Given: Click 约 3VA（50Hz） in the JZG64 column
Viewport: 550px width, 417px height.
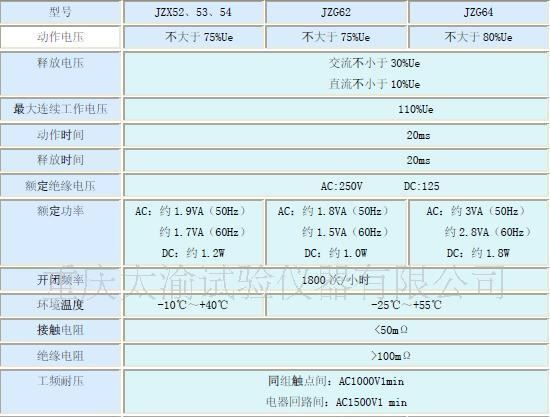Looking at the screenshot, I should [x=488, y=211].
